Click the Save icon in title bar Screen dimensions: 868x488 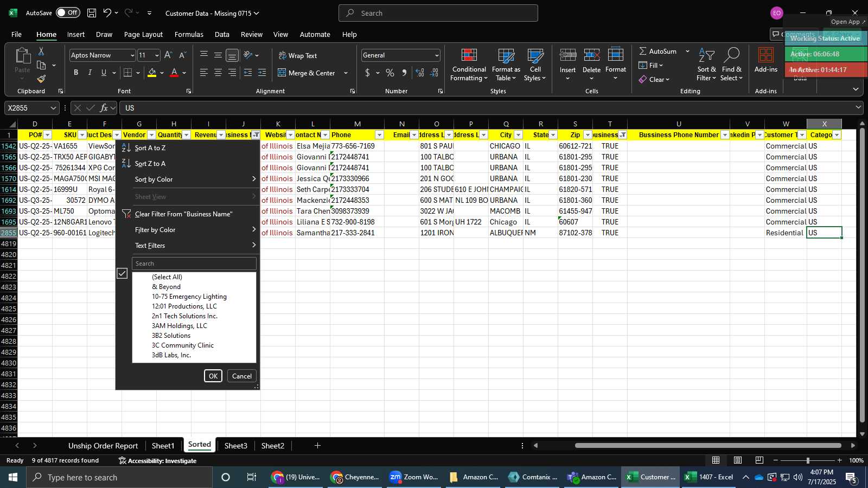[92, 13]
